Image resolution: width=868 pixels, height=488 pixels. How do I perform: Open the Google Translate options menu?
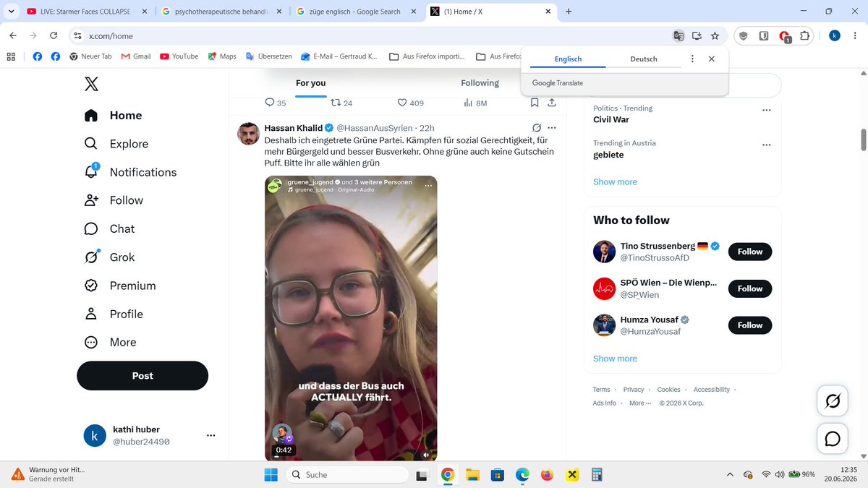pyautogui.click(x=692, y=59)
